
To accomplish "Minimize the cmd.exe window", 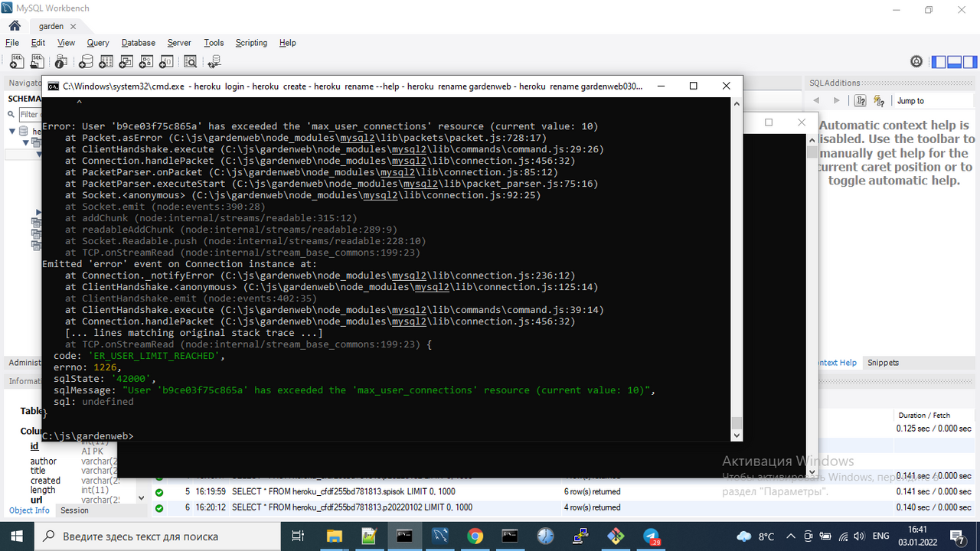I will click(661, 86).
